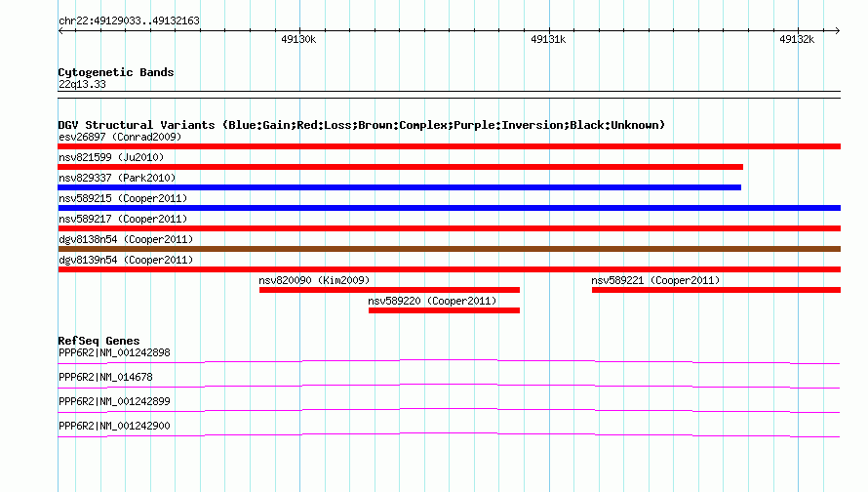Click the 49132k ruler marker
The width and height of the screenshot is (868, 492).
tap(797, 39)
